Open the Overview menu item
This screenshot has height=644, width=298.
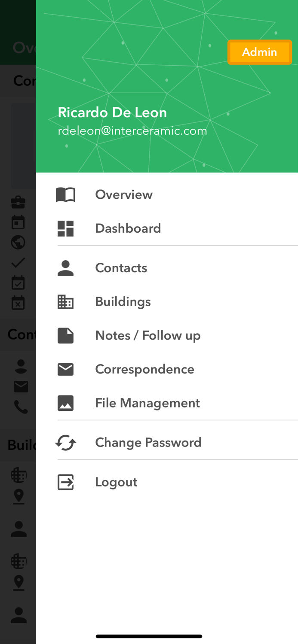tap(124, 194)
